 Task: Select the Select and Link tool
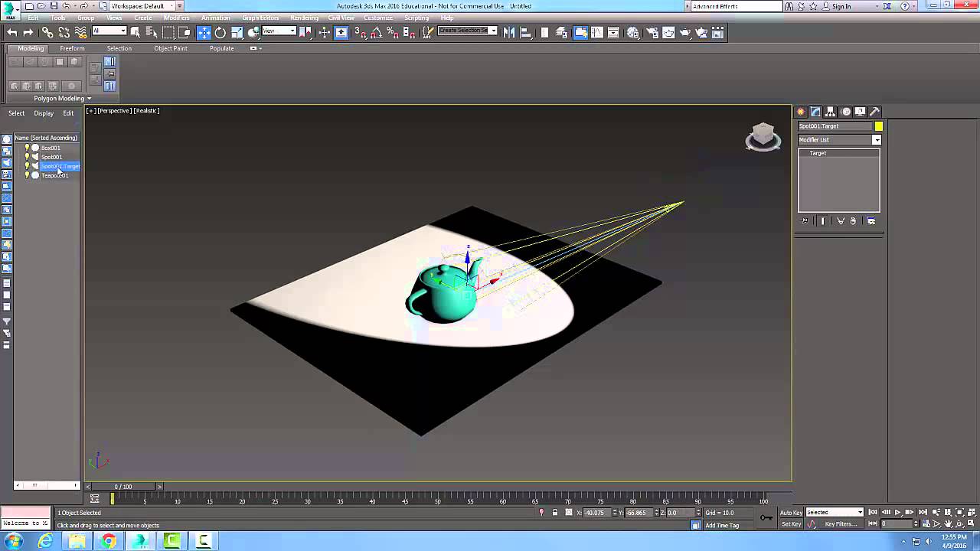pos(47,32)
